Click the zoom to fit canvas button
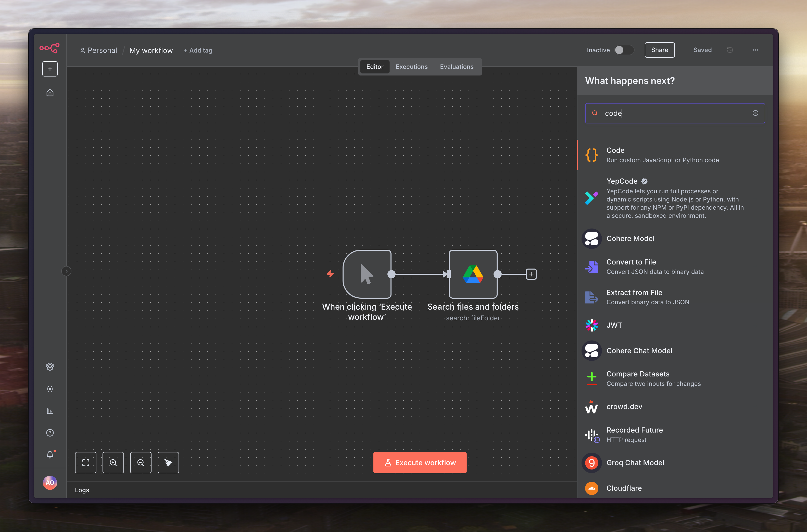807x532 pixels. 85,462
